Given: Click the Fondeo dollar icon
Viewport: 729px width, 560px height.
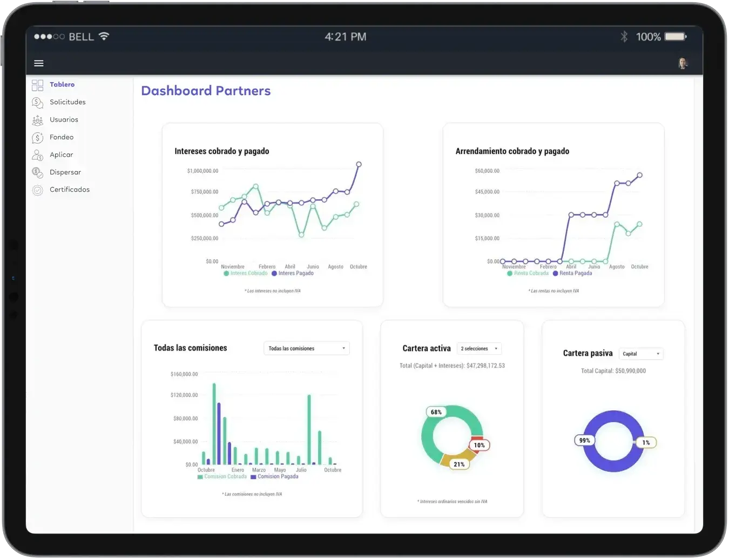Looking at the screenshot, I should point(37,138).
